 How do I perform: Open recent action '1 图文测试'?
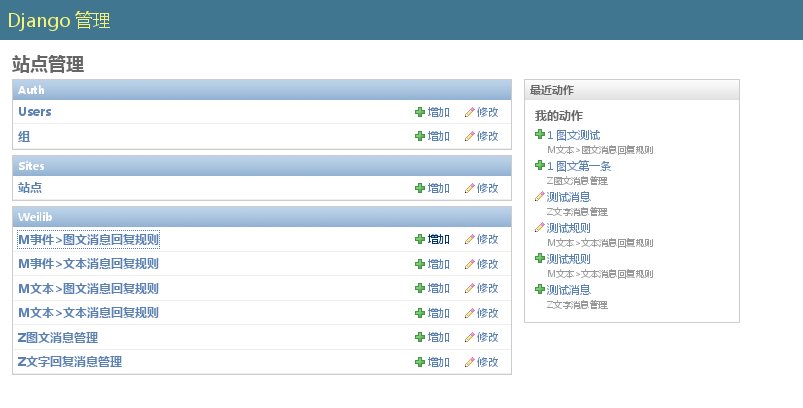click(573, 135)
